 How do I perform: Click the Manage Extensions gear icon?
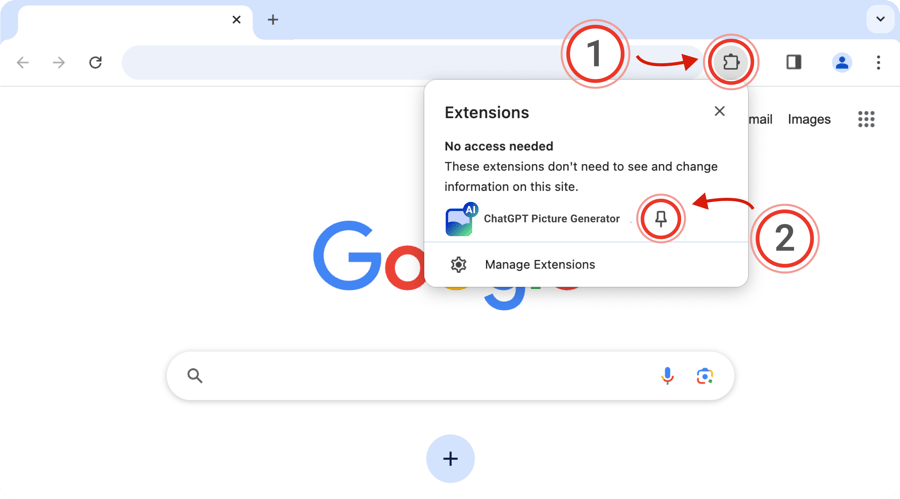(458, 265)
